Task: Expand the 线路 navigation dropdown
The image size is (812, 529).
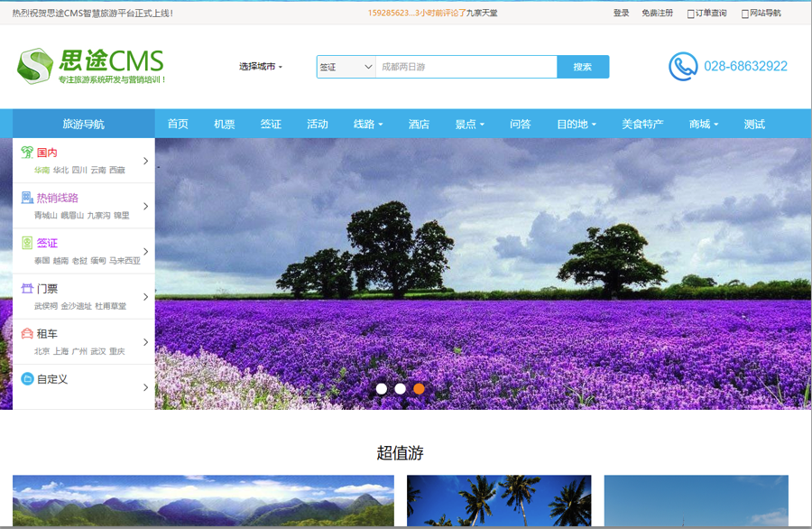Action: pyautogui.click(x=368, y=125)
